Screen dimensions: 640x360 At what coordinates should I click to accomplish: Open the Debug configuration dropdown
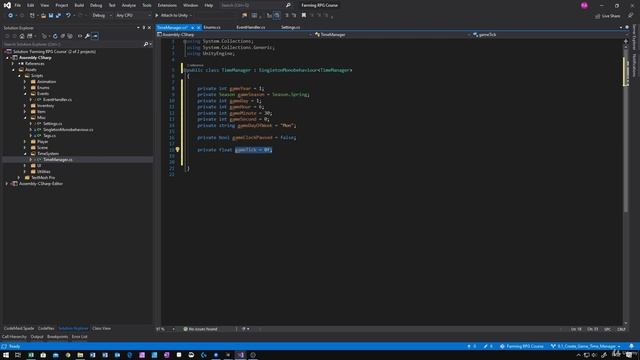pos(101,16)
